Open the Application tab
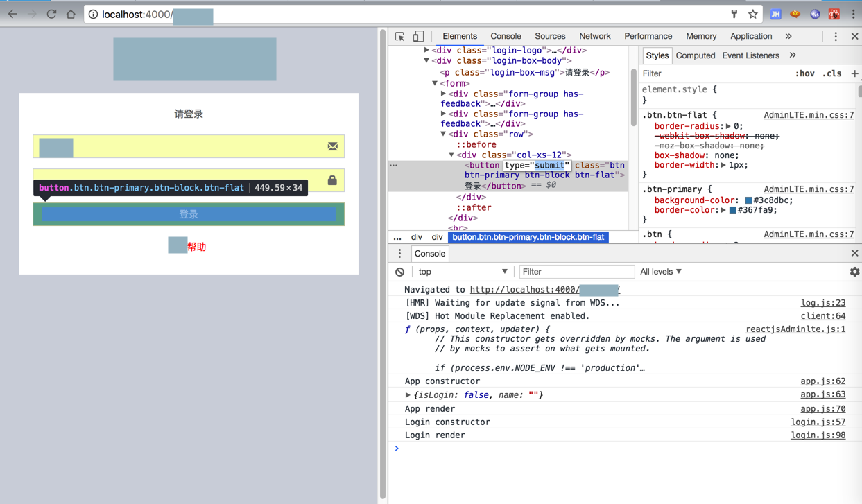Screen dimensions: 862x504 click(x=751, y=36)
